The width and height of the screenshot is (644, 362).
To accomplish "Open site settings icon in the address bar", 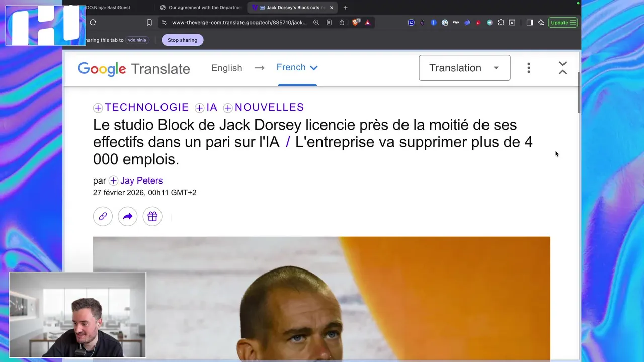I will click(164, 22).
